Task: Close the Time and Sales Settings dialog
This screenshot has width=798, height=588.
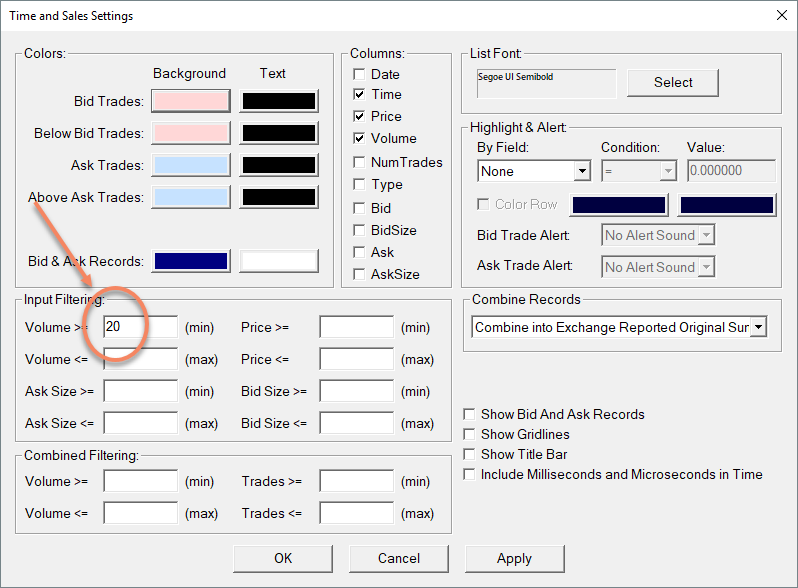Action: [x=782, y=15]
